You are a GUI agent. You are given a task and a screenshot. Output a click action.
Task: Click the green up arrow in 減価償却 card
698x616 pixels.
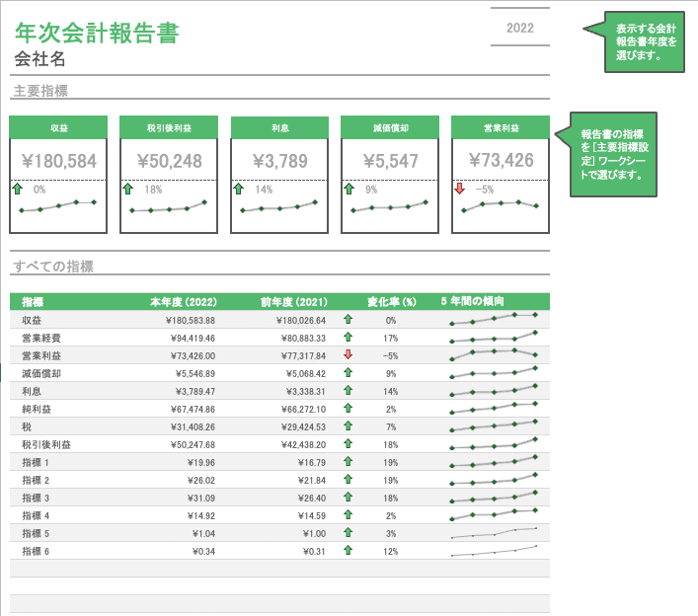(x=349, y=189)
